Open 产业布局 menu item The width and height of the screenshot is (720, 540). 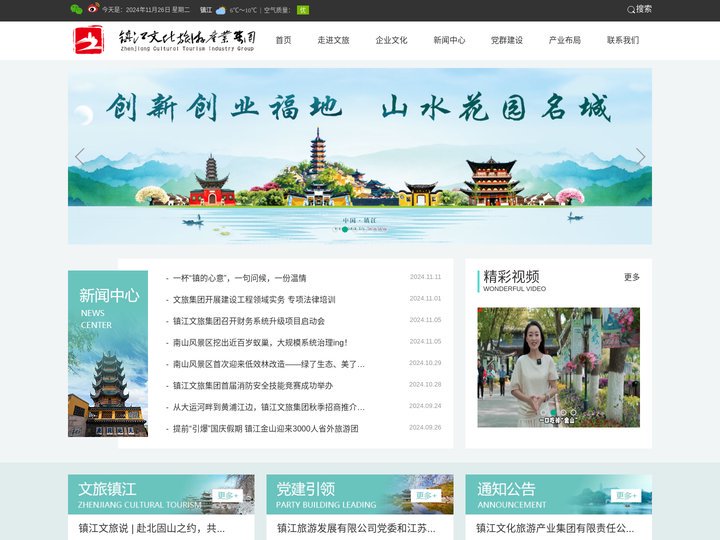(x=565, y=40)
